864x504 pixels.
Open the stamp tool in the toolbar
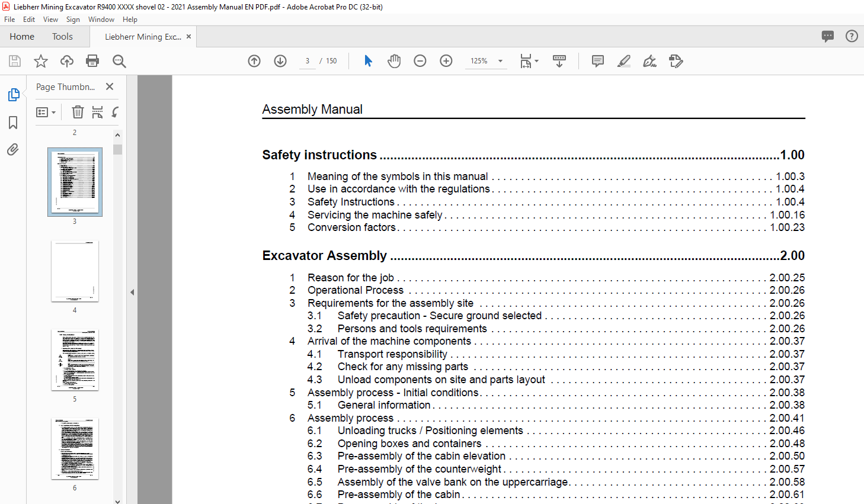coord(676,61)
